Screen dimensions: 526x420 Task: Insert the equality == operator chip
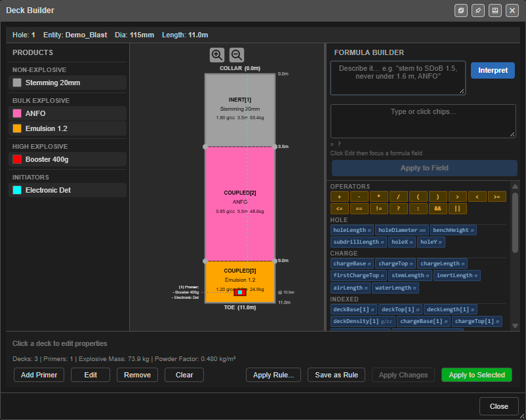[359, 208]
